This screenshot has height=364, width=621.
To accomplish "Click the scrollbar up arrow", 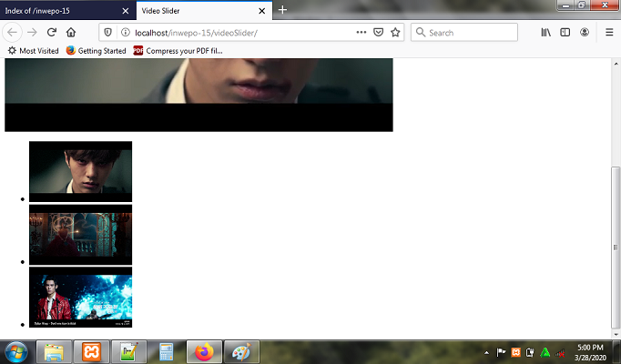I will [x=616, y=64].
